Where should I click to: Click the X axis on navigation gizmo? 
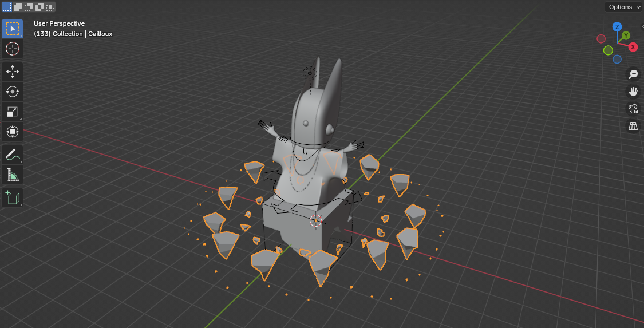633,47
